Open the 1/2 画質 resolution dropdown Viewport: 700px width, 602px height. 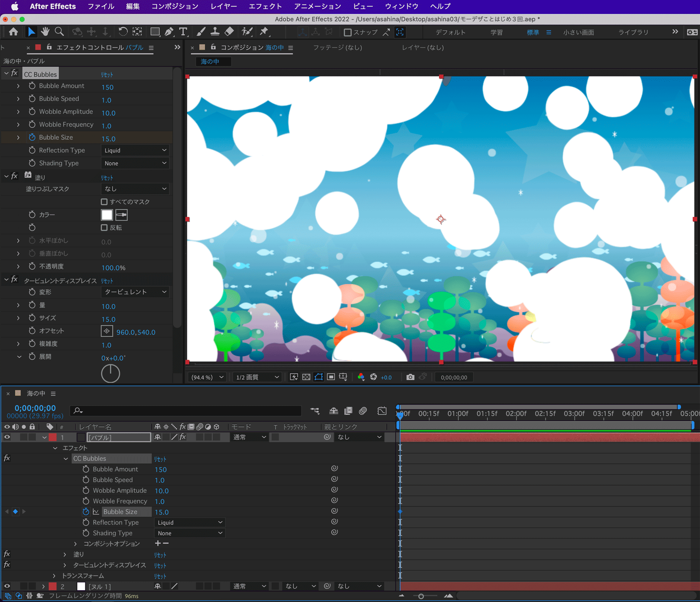pos(257,377)
